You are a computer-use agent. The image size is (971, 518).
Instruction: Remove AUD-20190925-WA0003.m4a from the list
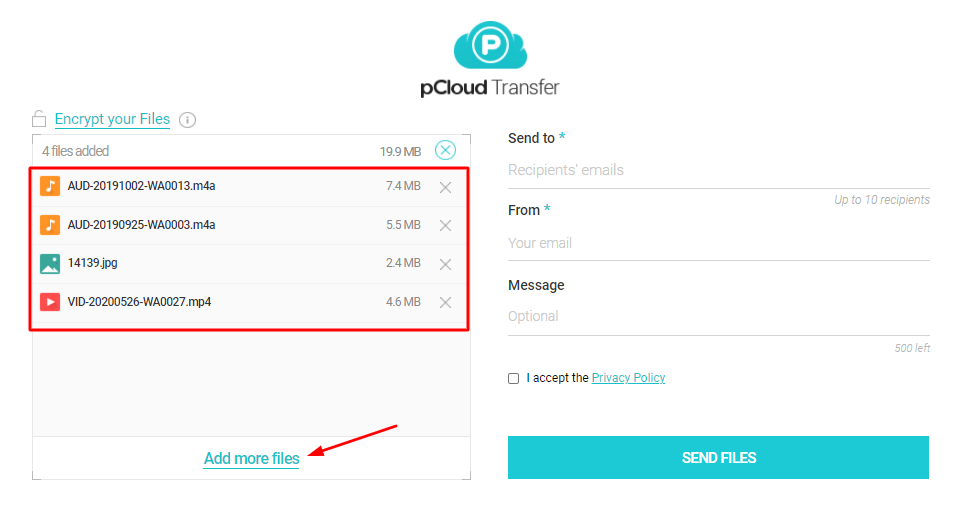coord(445,226)
